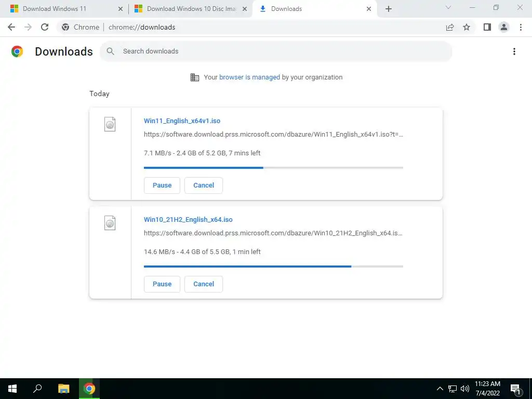
Task: Open File Explorer from the taskbar
Action: tap(63, 389)
